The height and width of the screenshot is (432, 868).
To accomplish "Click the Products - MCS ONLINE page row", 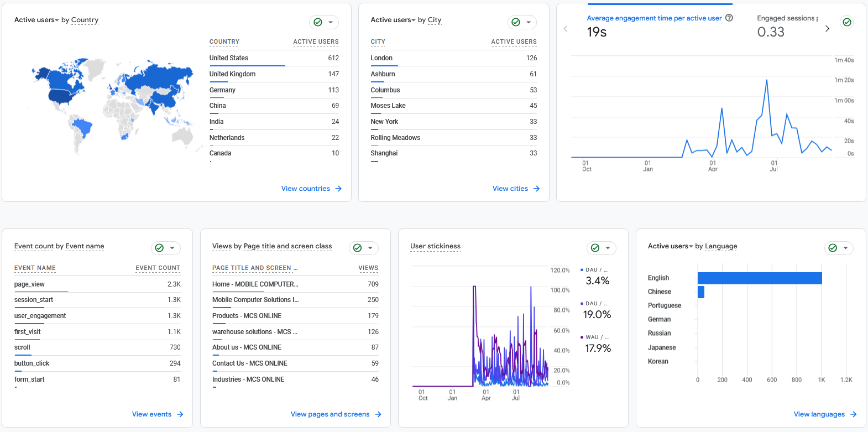I will pyautogui.click(x=295, y=316).
